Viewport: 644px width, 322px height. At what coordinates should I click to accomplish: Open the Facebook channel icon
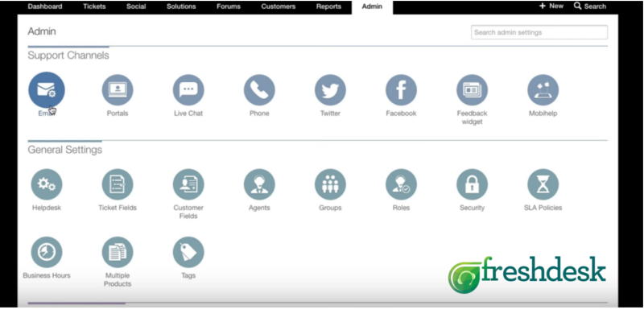coord(401,89)
